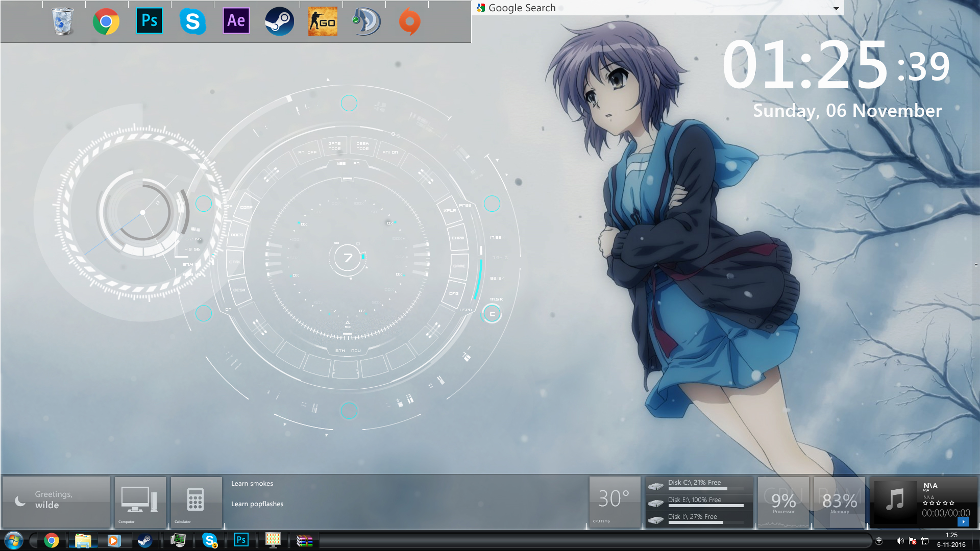Image resolution: width=980 pixels, height=551 pixels.
Task: Click the music note album art
Action: tap(895, 502)
